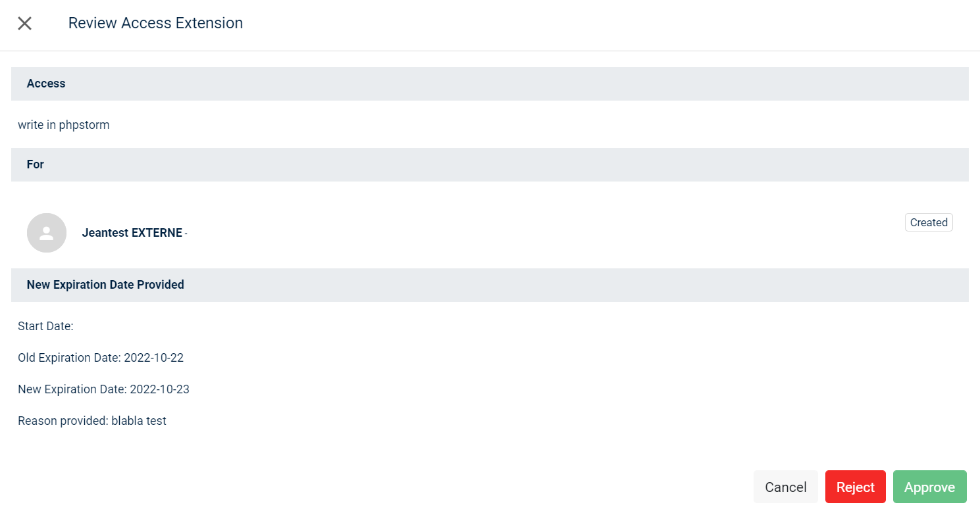Click the Jeantest EXTERNE user avatar icon
The image size is (980, 513).
47,233
